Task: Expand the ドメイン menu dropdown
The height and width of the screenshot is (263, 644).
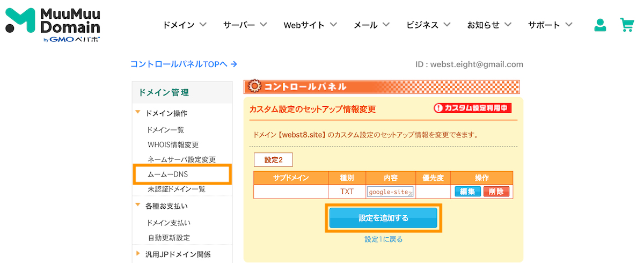Action: click(x=185, y=25)
